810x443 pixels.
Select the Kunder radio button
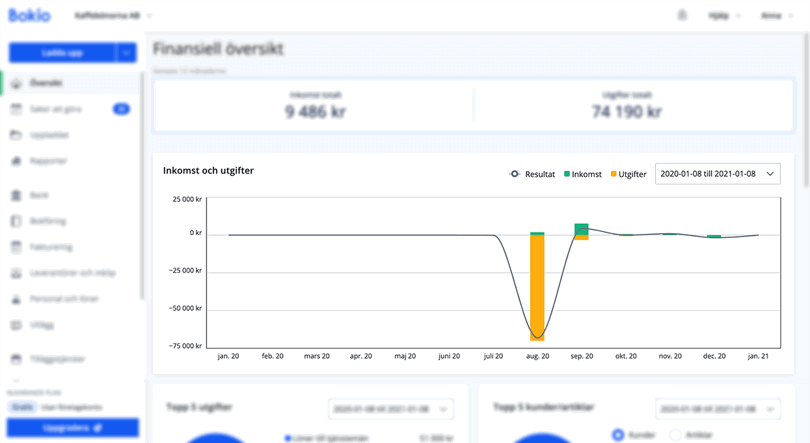click(618, 435)
